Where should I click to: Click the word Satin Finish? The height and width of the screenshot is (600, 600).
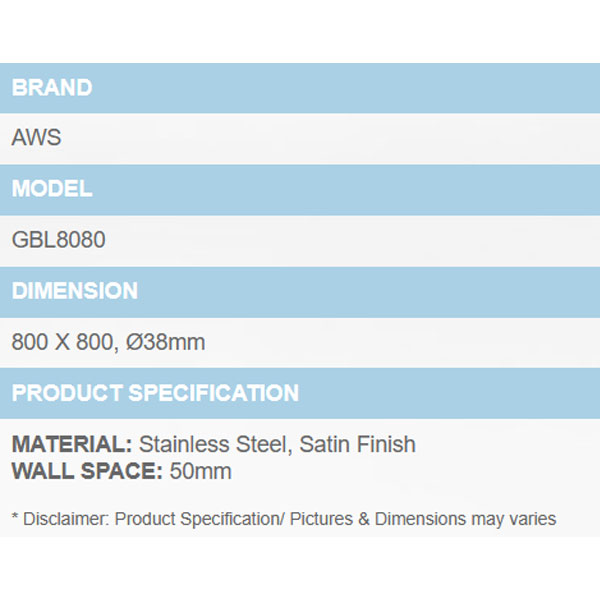point(357,444)
